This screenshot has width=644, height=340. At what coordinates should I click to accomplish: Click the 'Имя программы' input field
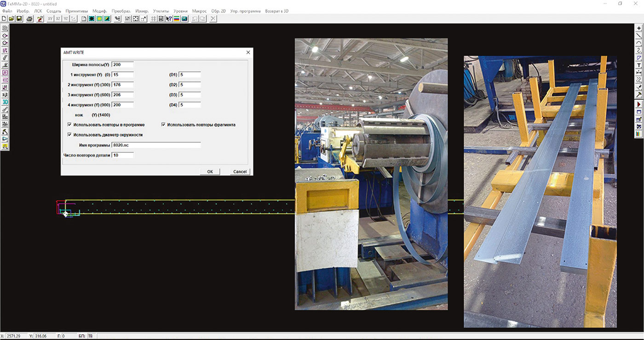[x=156, y=145]
